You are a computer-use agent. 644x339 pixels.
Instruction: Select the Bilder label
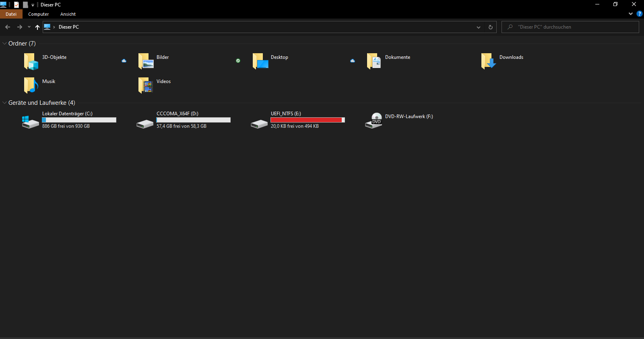[163, 57]
